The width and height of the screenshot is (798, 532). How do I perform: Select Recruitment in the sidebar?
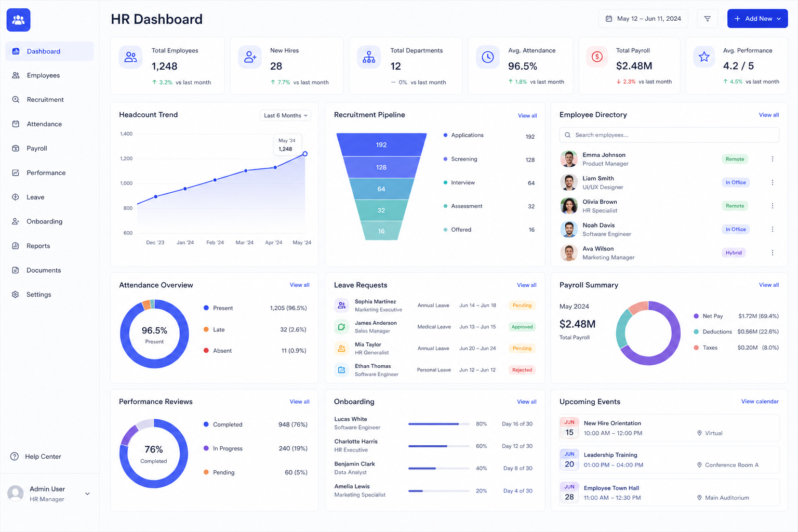(49, 100)
